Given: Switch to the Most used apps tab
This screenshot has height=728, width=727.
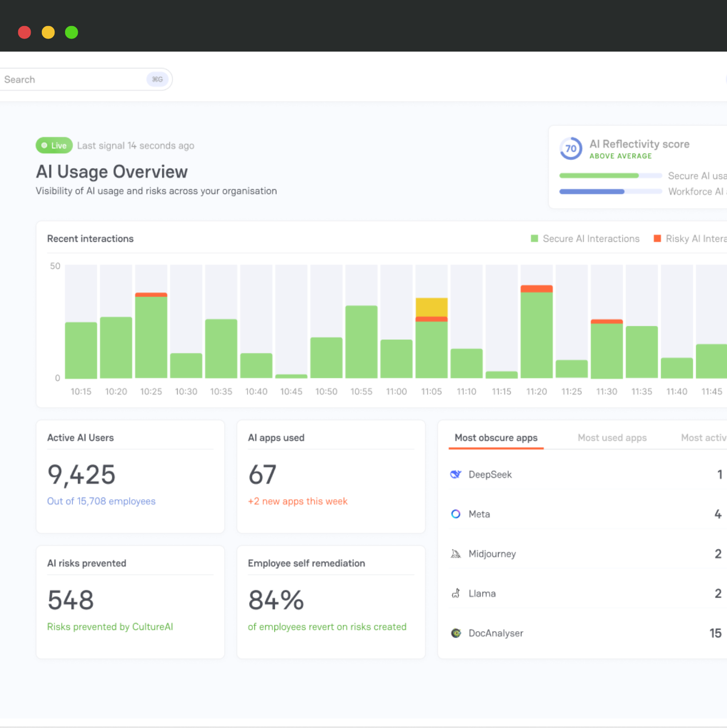Looking at the screenshot, I should (612, 437).
